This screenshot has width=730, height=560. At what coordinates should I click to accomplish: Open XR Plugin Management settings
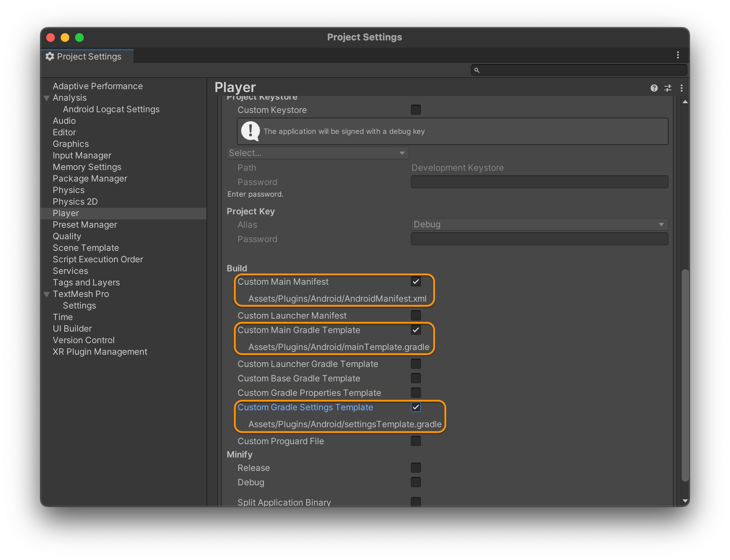[100, 352]
